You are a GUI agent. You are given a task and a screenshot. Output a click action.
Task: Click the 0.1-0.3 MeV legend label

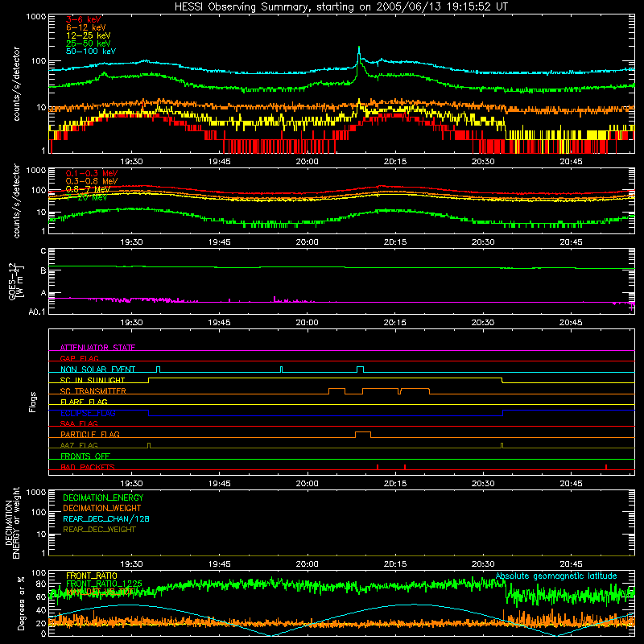[92, 173]
